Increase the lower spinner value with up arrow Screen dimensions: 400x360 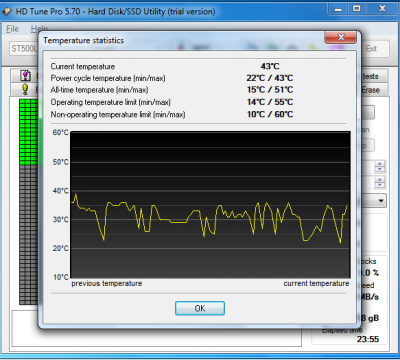[380, 179]
